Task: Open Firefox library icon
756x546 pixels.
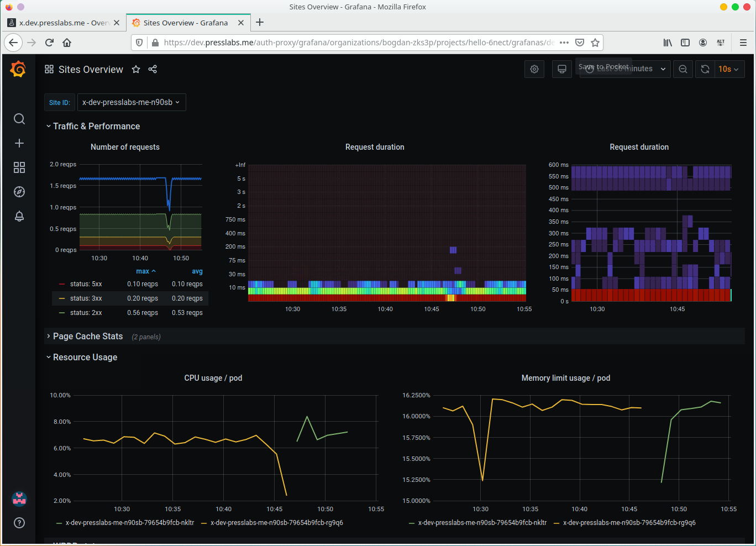Action: [x=668, y=43]
